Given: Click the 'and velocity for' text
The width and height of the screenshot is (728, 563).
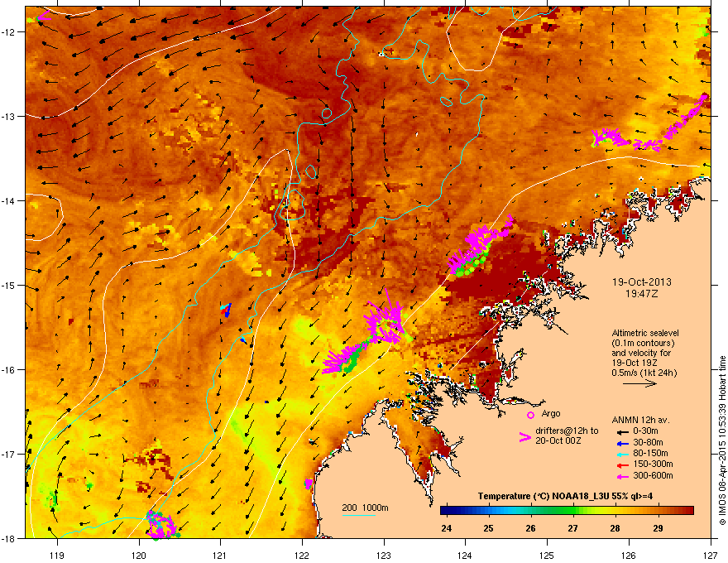Looking at the screenshot, I should [x=641, y=353].
